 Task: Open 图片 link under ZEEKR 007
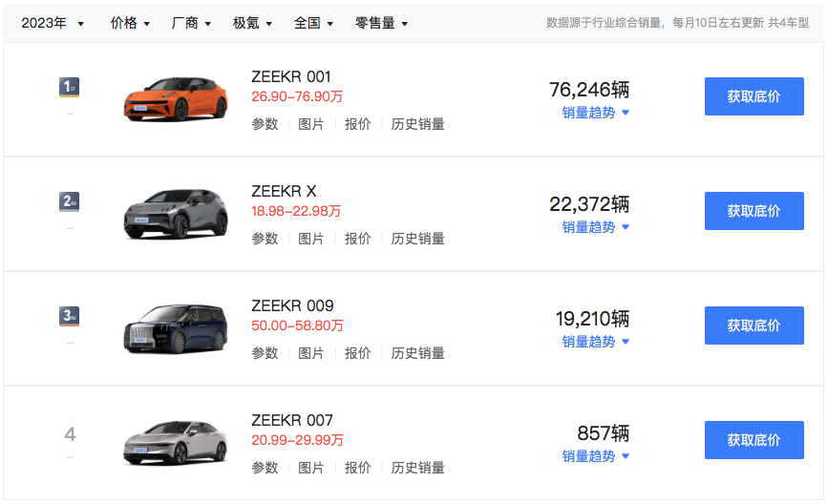pyautogui.click(x=311, y=468)
